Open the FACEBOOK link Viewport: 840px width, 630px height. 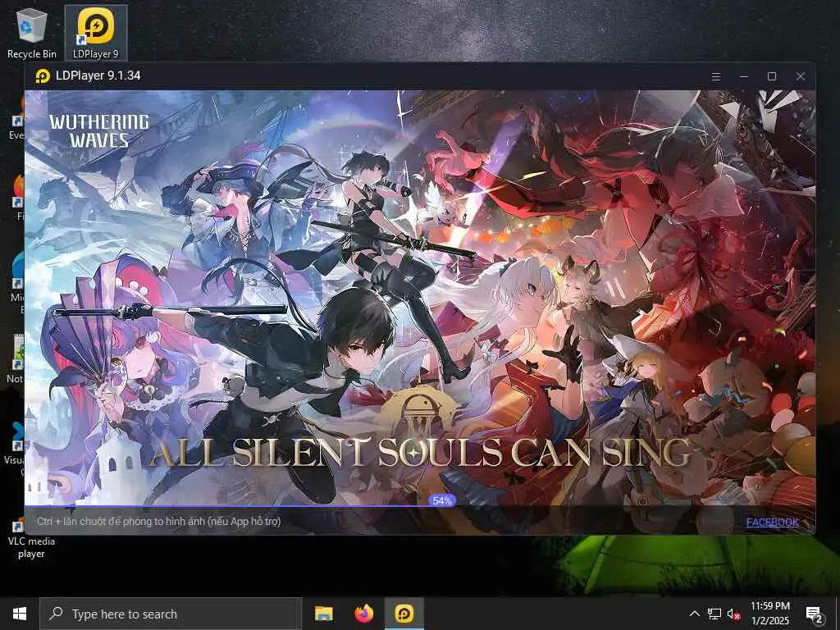click(x=772, y=522)
